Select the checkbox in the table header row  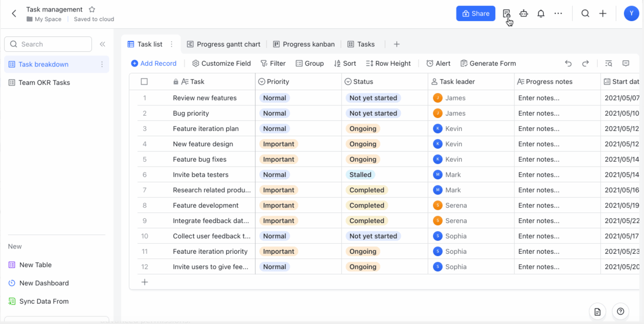click(144, 81)
